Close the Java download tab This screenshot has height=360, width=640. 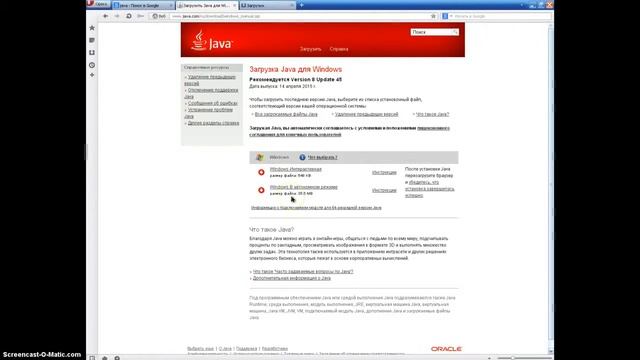pyautogui.click(x=235, y=5)
